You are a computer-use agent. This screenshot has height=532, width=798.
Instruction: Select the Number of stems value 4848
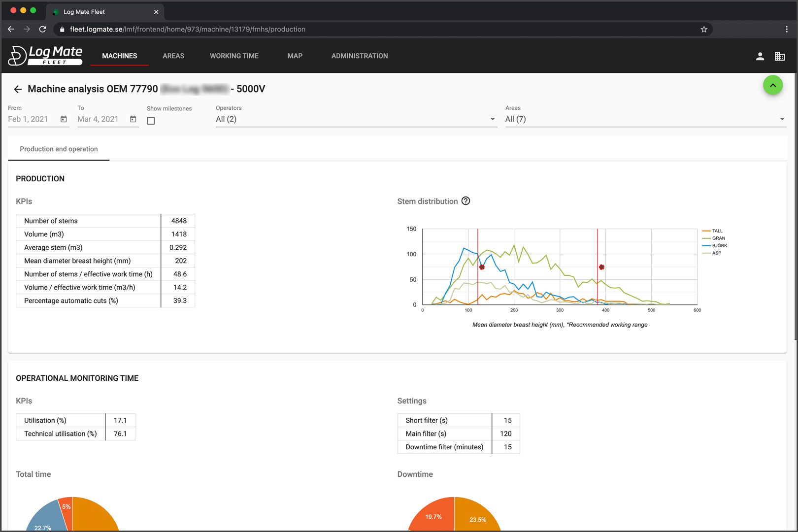[x=179, y=221]
